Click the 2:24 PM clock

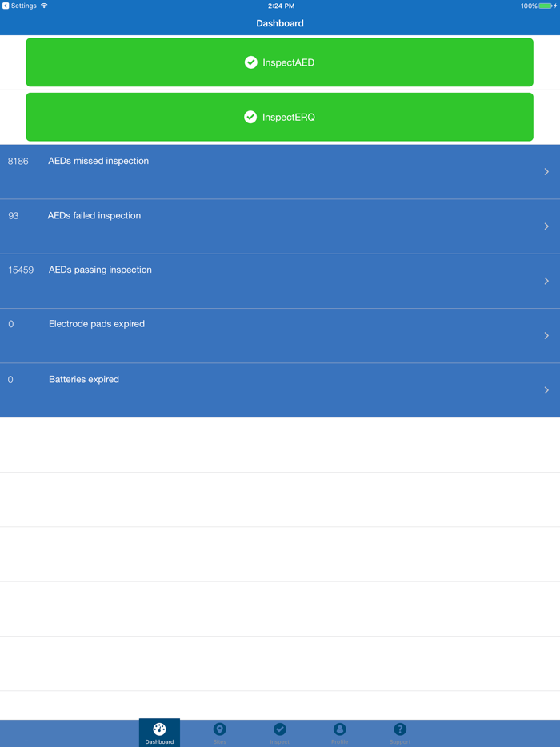click(281, 6)
